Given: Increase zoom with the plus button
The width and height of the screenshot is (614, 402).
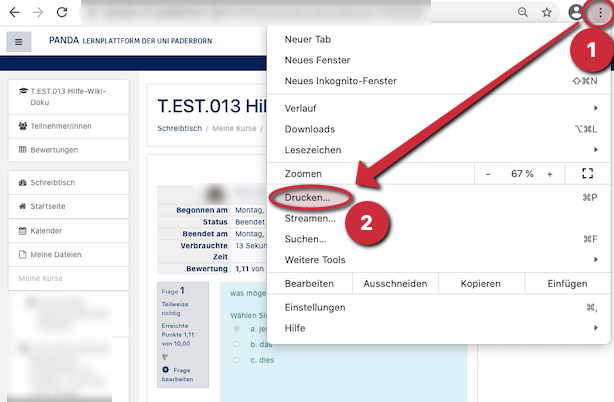Looking at the screenshot, I should coord(549,174).
